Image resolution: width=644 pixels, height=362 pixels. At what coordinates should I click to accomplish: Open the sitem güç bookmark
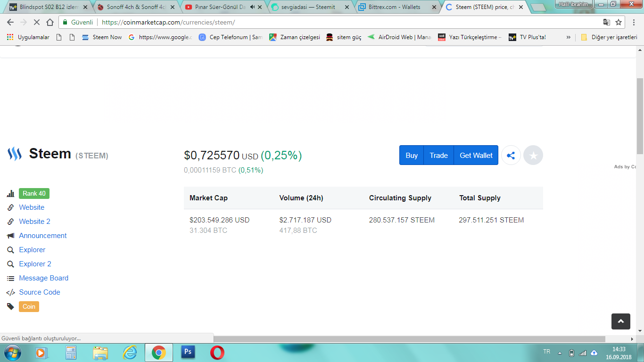(x=344, y=37)
